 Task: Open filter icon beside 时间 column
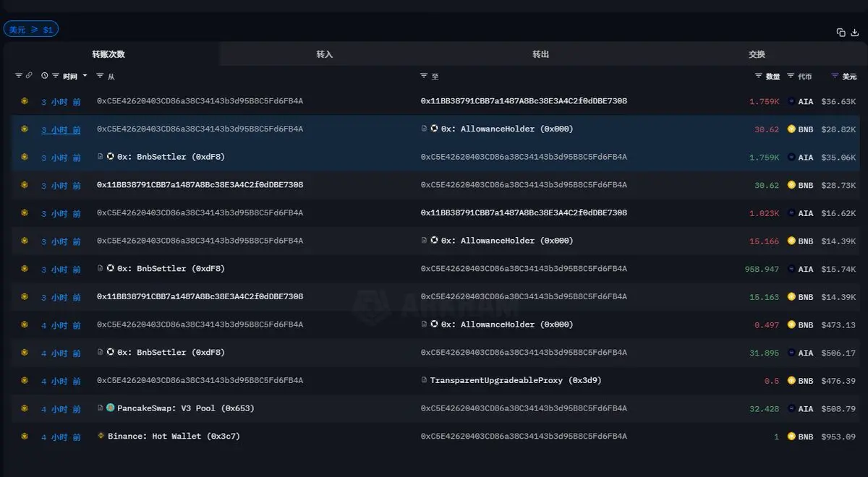click(x=56, y=75)
